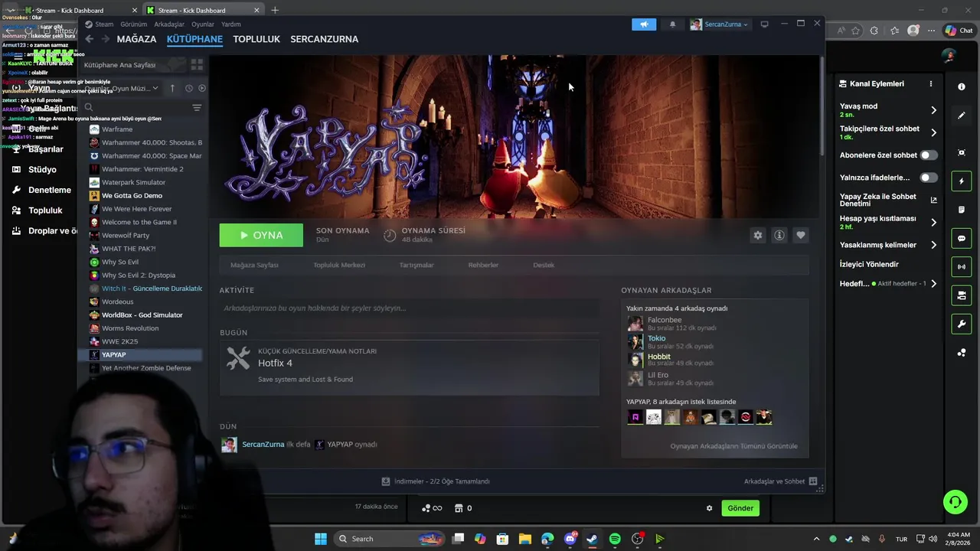This screenshot has width=980, height=551.
Task: Open the Steam menu
Action: click(104, 24)
